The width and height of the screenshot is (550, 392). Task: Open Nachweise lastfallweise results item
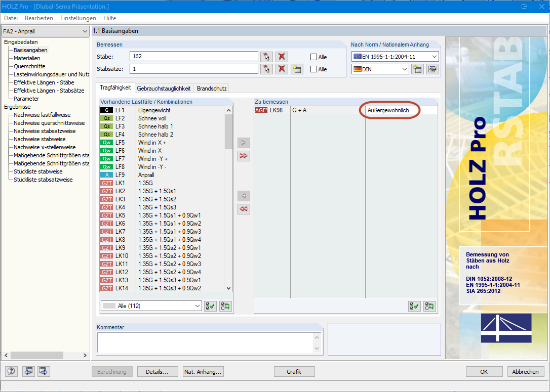pyautogui.click(x=42, y=114)
